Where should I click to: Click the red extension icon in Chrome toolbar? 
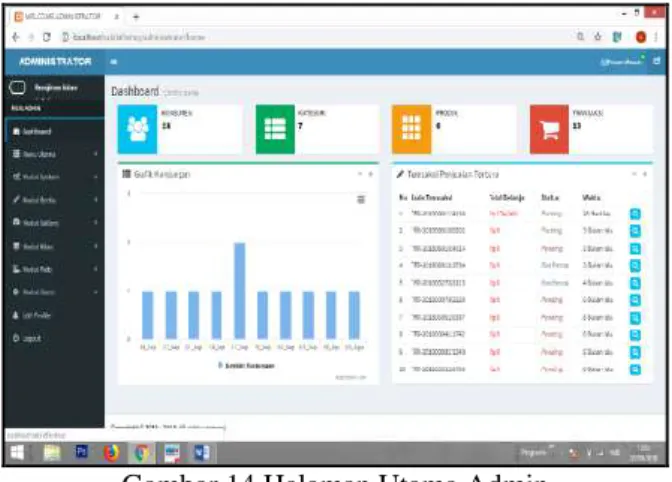[x=641, y=37]
